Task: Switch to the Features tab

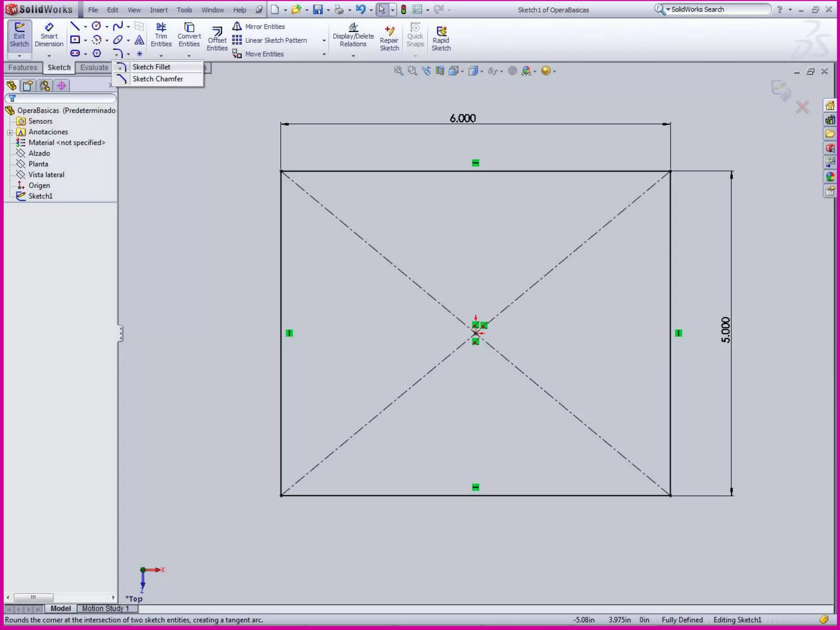Action: [x=23, y=68]
